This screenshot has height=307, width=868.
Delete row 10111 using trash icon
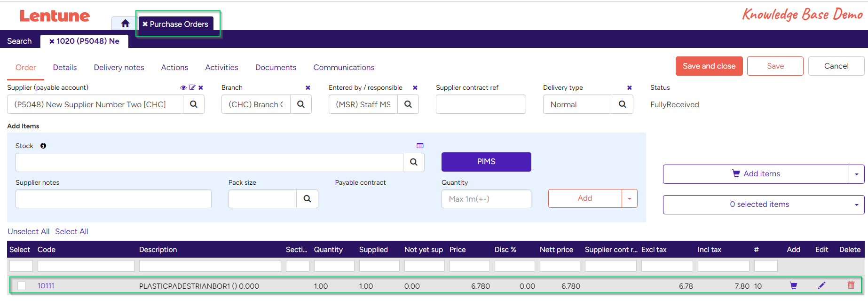851,285
